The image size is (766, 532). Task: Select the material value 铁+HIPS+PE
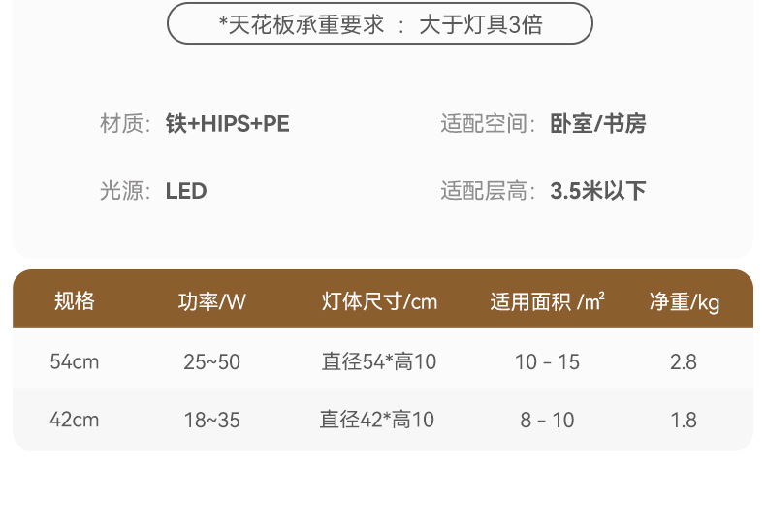pos(228,124)
